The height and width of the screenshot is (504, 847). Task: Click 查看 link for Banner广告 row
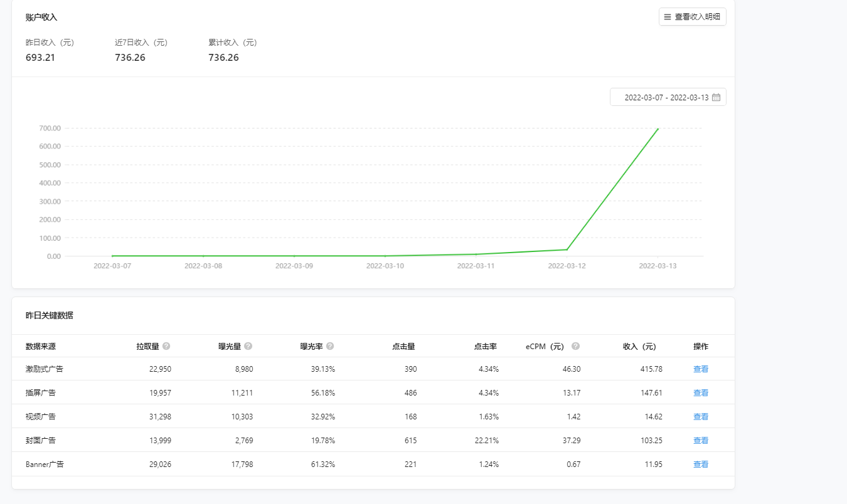coord(701,465)
